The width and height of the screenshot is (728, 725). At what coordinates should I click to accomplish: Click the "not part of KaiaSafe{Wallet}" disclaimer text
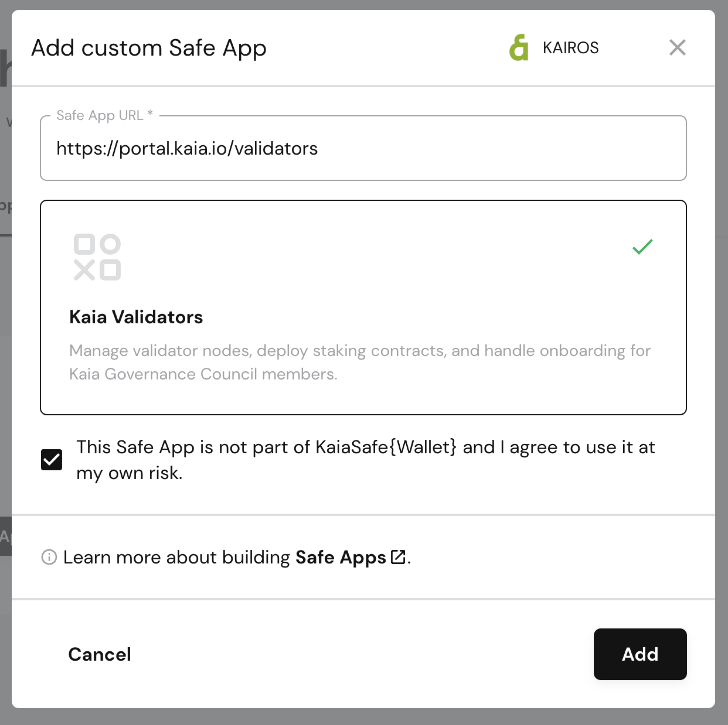click(x=365, y=447)
